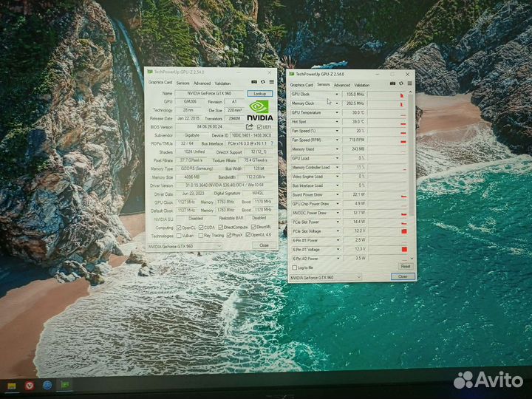Open GPU selector dropdown in Sensors window
The image size is (532, 399).
(325, 278)
